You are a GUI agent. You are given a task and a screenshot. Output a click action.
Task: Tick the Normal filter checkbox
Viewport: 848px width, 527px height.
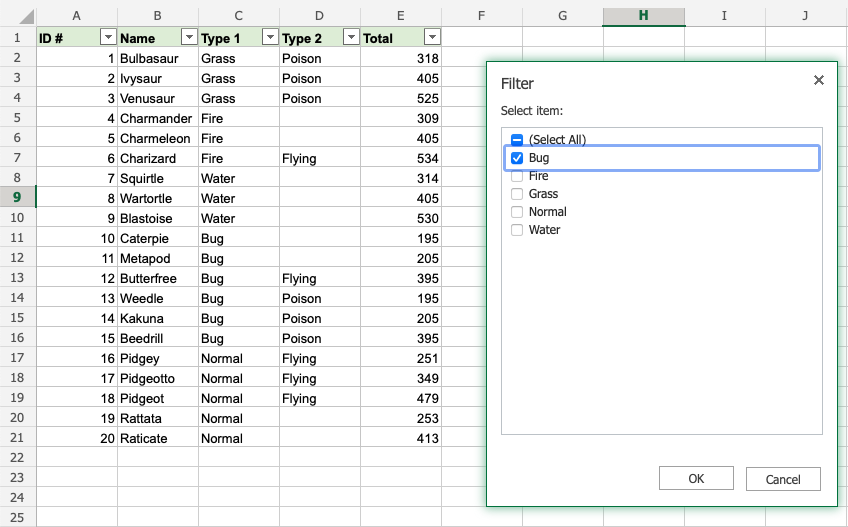[517, 212]
